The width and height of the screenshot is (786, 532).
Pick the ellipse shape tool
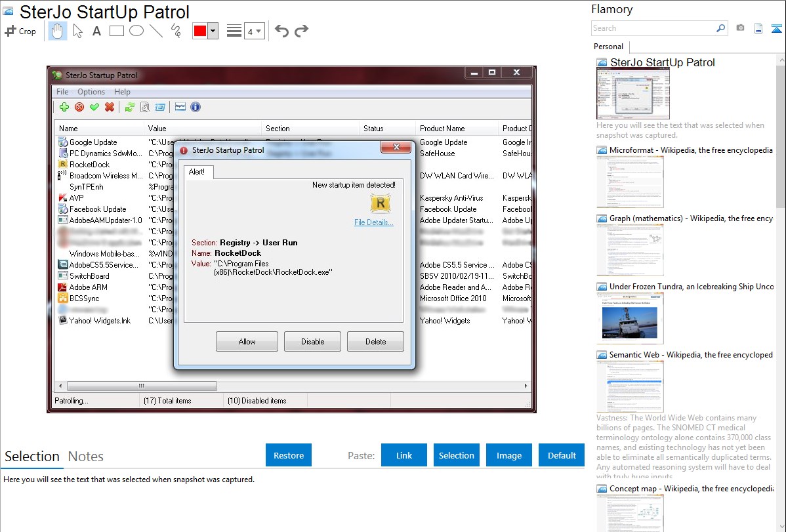click(136, 31)
